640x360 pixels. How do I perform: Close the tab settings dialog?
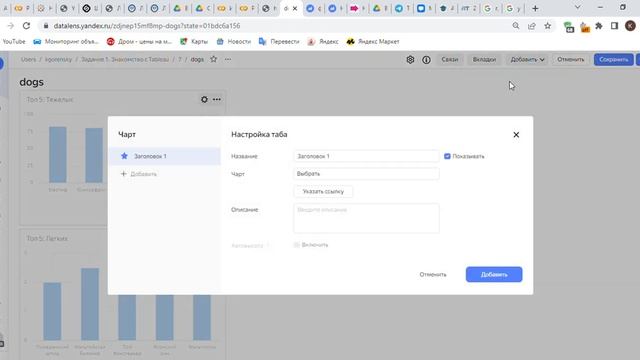516,135
